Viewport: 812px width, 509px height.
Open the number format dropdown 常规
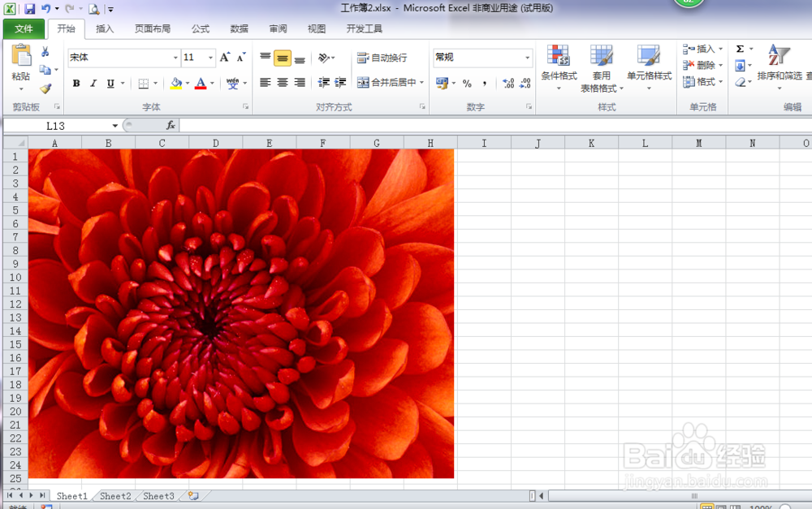(527, 58)
